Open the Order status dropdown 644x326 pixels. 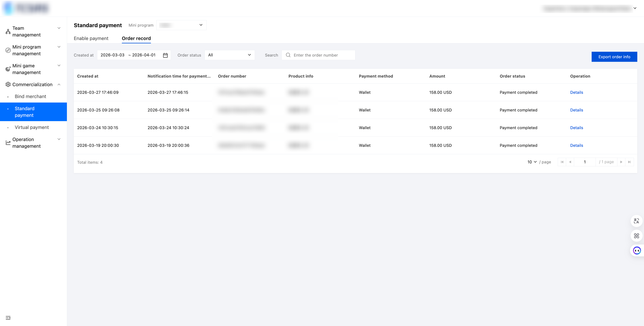coord(229,55)
